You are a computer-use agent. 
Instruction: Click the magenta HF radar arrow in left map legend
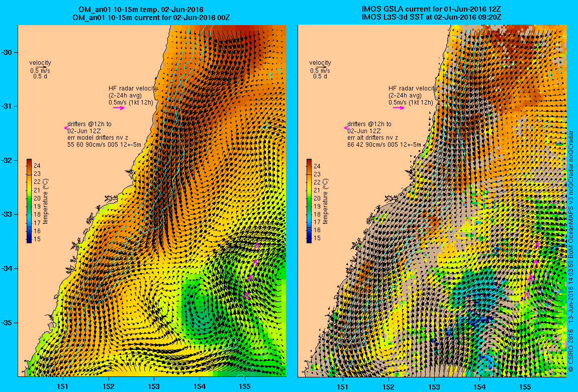click(119, 108)
